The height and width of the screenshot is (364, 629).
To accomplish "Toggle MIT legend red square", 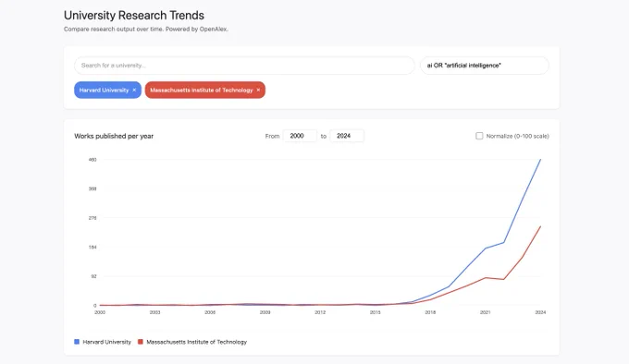I will (x=141, y=342).
